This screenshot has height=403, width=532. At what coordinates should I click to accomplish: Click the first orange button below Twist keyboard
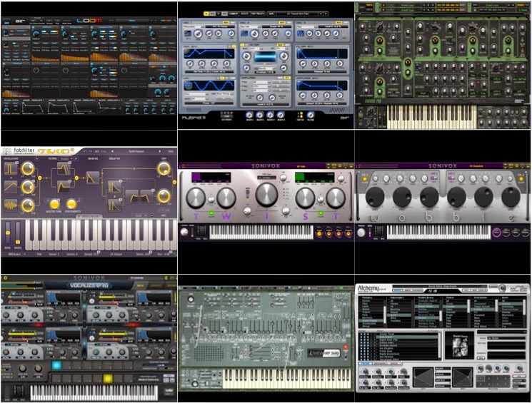(x=319, y=233)
